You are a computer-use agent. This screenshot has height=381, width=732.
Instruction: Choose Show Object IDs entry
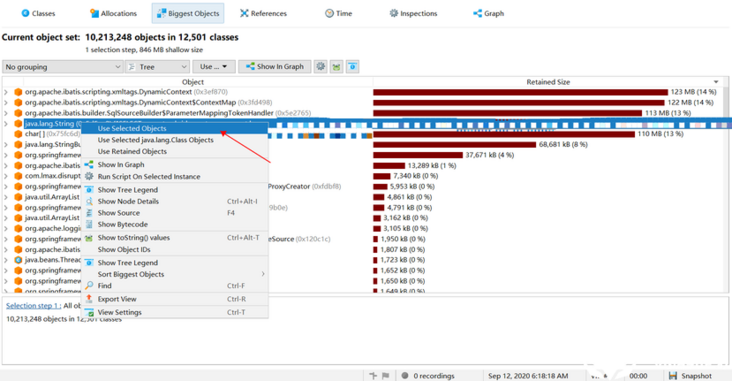[175, 250]
